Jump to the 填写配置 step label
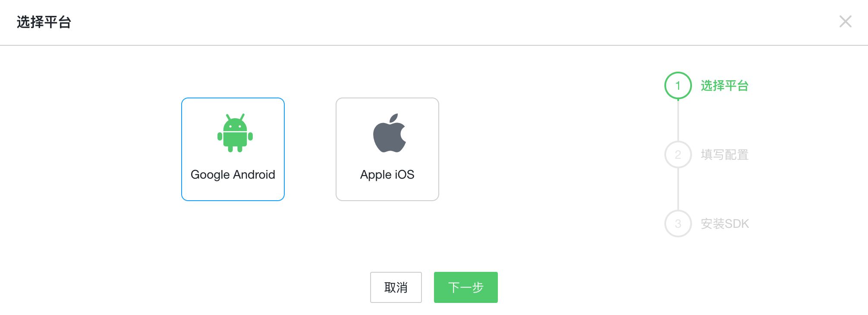The width and height of the screenshot is (868, 315). [x=724, y=154]
